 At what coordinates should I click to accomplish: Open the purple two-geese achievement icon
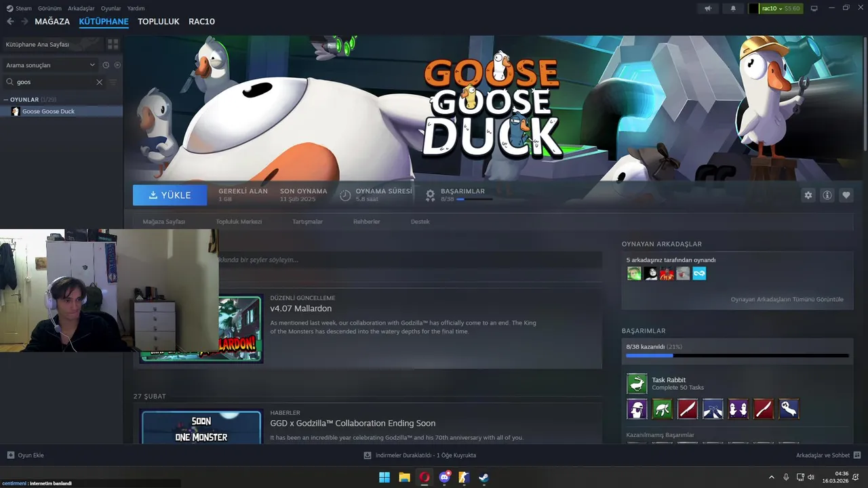[x=738, y=409]
